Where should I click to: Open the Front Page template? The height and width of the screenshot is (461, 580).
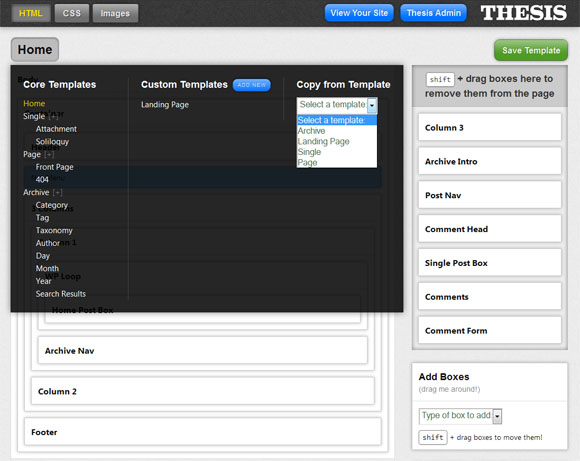(x=54, y=167)
